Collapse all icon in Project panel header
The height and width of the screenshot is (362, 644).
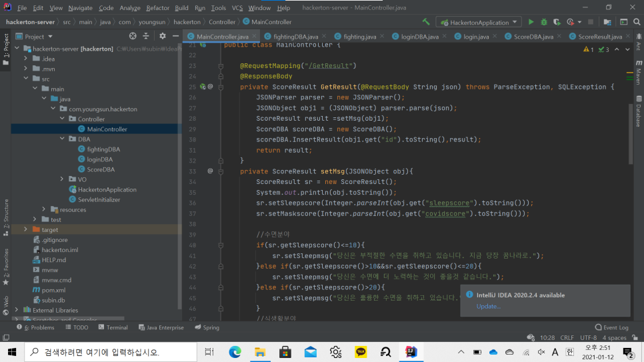click(x=146, y=36)
